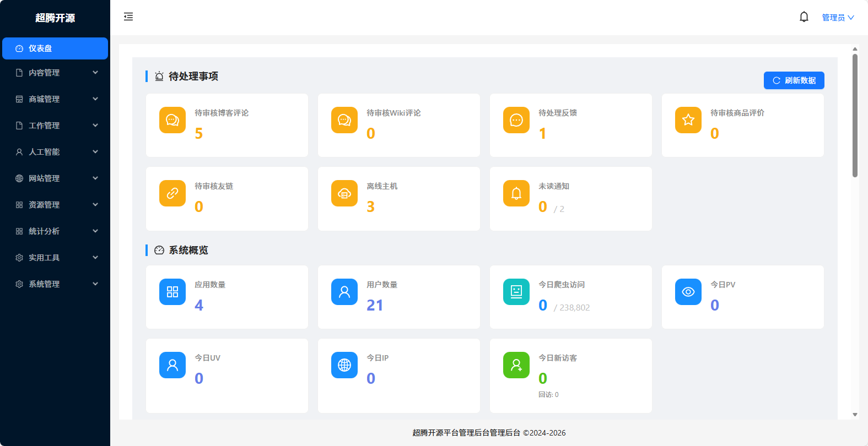The image size is (868, 446).
Task: Select the 仪表盘 menu item
Action: coord(55,48)
